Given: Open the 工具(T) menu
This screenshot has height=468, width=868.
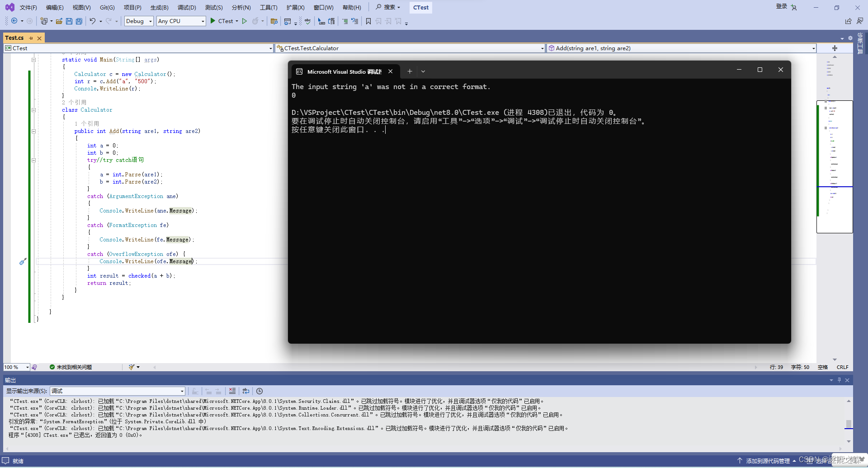Looking at the screenshot, I should [x=269, y=7].
